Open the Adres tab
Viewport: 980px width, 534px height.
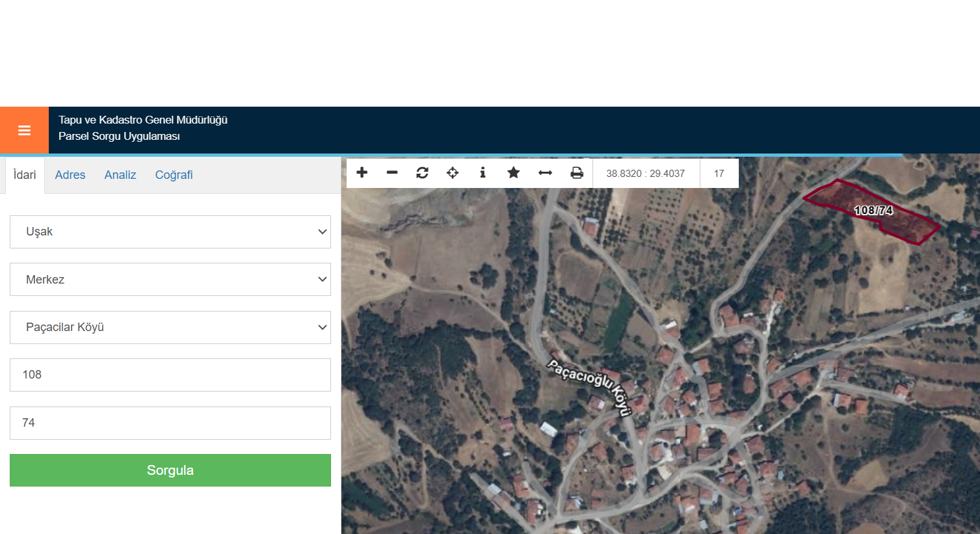(70, 175)
